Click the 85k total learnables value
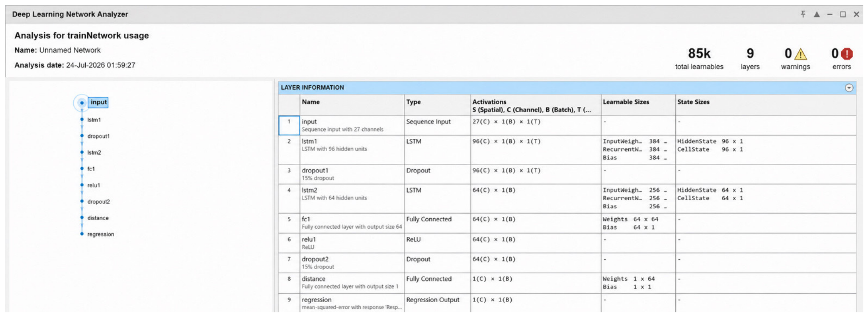Viewport: 868px width, 317px height. tap(699, 53)
